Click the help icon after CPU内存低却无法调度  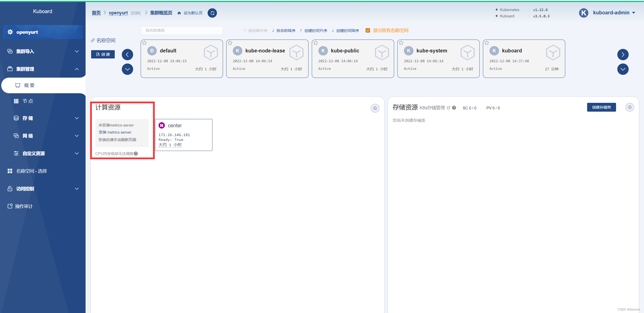point(136,153)
